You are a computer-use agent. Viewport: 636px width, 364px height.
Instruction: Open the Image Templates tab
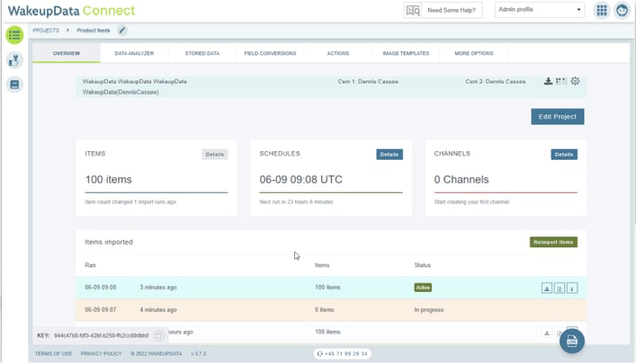[x=406, y=54]
